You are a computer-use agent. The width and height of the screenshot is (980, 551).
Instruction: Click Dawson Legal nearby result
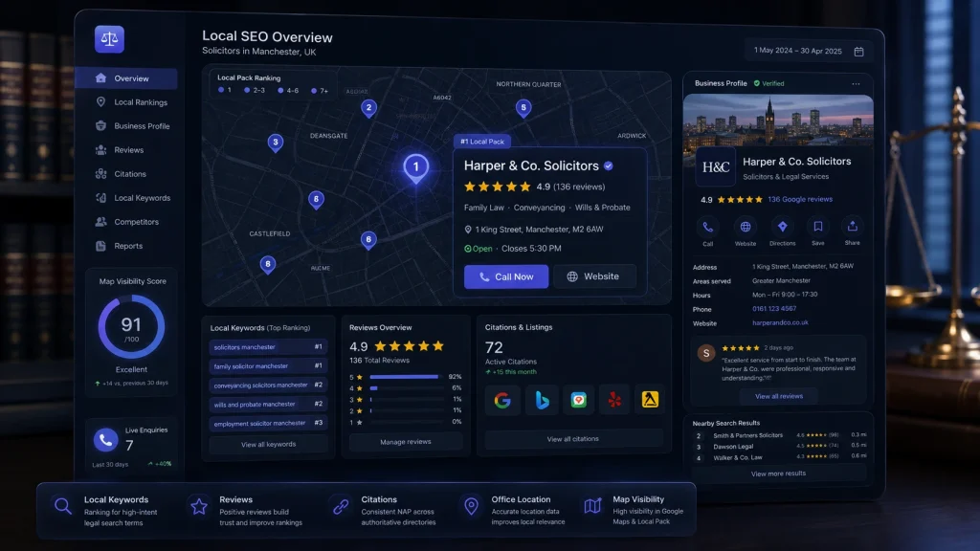point(733,447)
